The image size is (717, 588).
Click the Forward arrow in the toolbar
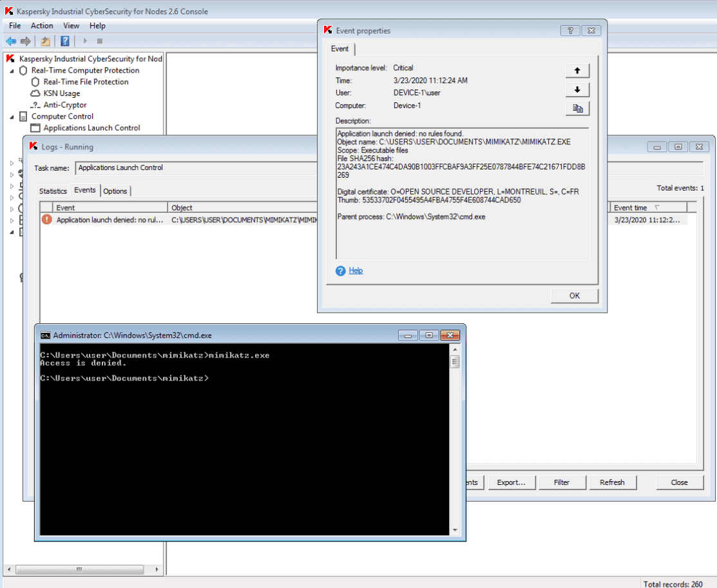coord(26,41)
